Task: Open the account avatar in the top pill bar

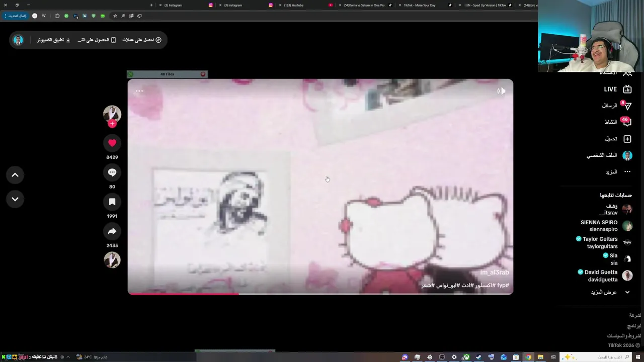Action: [18, 40]
